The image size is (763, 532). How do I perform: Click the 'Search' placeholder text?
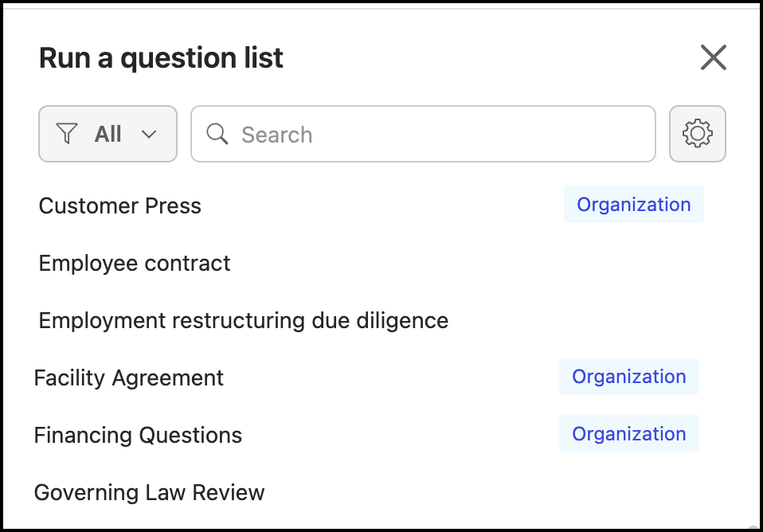coord(277,135)
